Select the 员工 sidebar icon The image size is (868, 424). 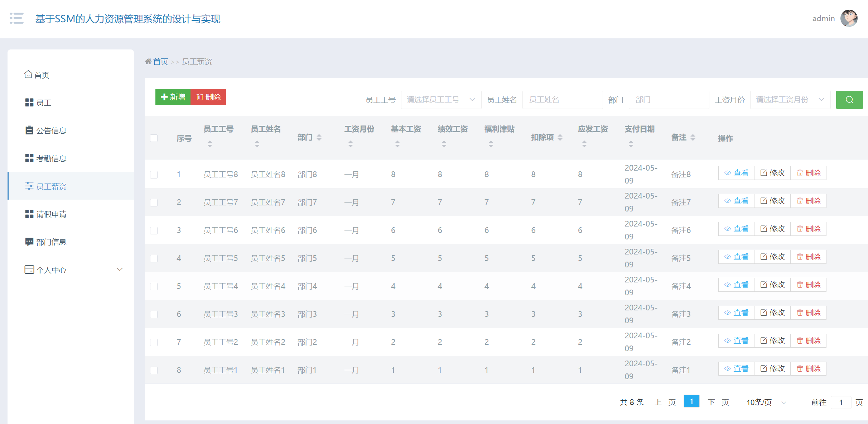(x=29, y=102)
